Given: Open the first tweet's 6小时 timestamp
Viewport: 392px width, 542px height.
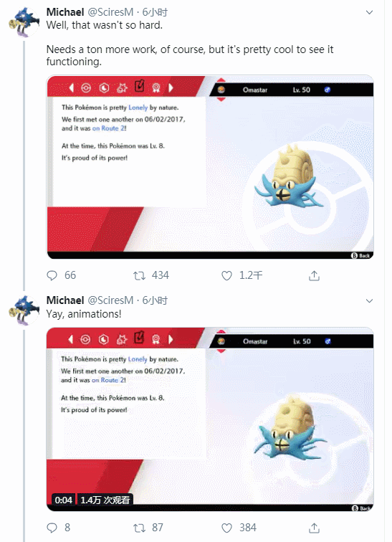Looking at the screenshot, I should click(x=155, y=12).
